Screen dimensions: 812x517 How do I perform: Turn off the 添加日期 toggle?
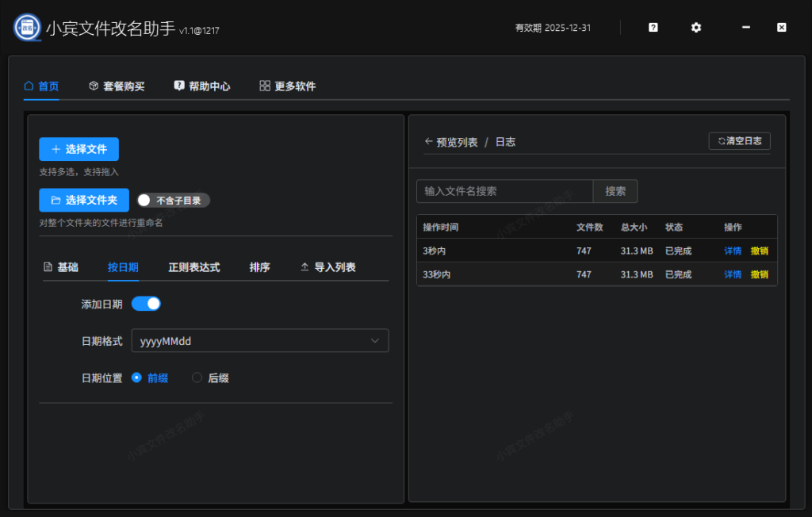tap(146, 303)
